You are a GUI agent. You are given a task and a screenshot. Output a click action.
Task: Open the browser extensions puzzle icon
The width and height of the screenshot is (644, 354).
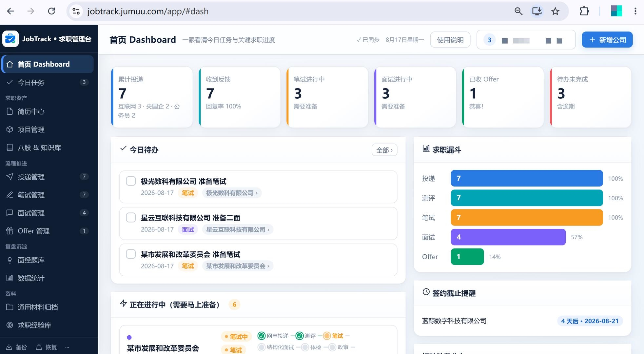(584, 11)
